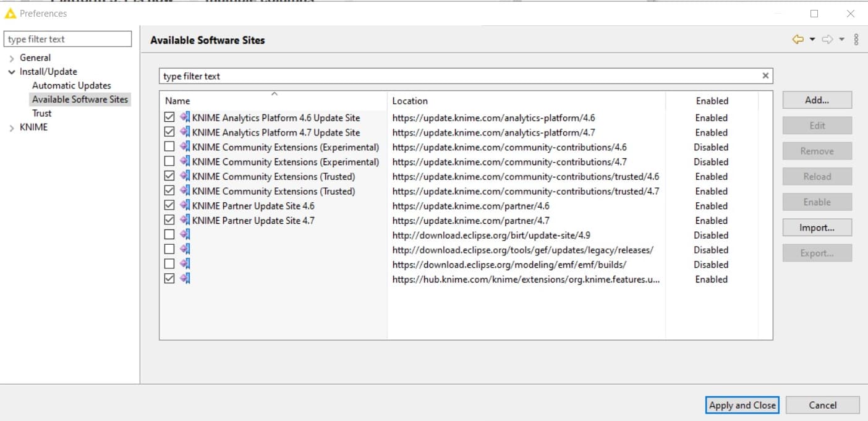
Task: Click the Import... button
Action: tap(817, 228)
